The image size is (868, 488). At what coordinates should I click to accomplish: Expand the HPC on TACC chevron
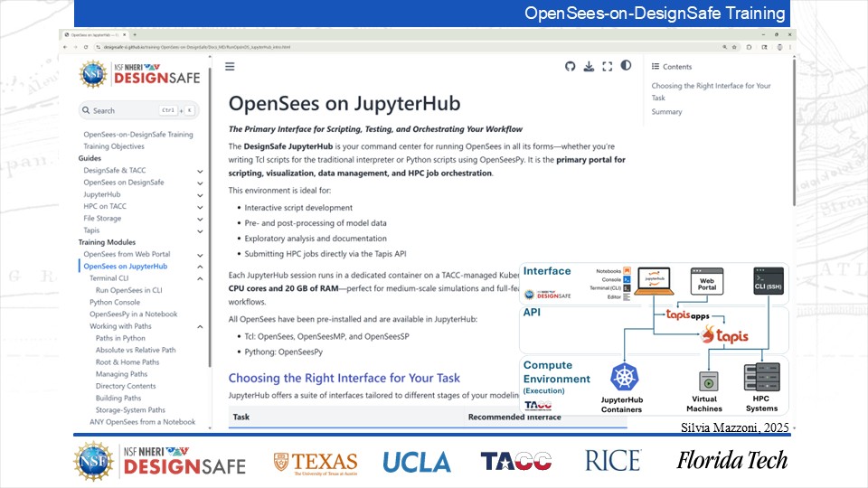coord(200,206)
